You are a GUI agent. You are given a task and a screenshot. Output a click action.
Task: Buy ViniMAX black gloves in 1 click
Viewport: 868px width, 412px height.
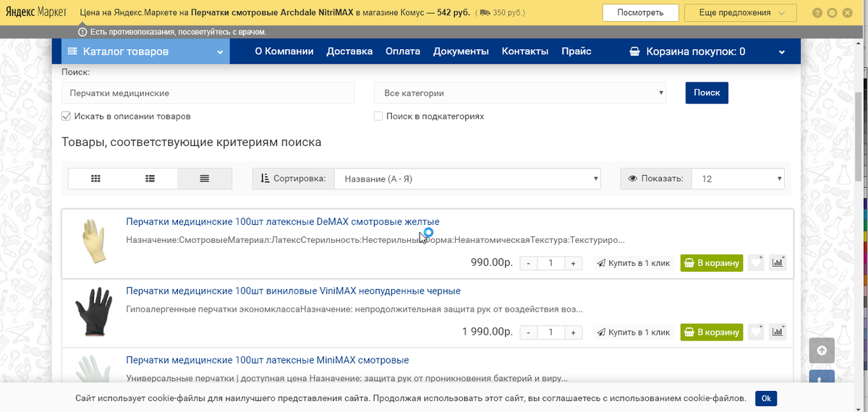coord(634,332)
